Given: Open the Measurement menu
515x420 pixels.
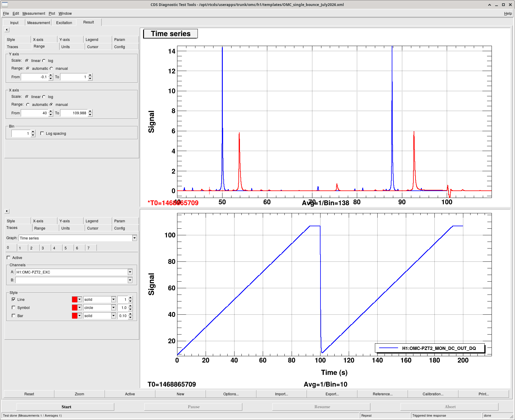Looking at the screenshot, I should [x=34, y=14].
